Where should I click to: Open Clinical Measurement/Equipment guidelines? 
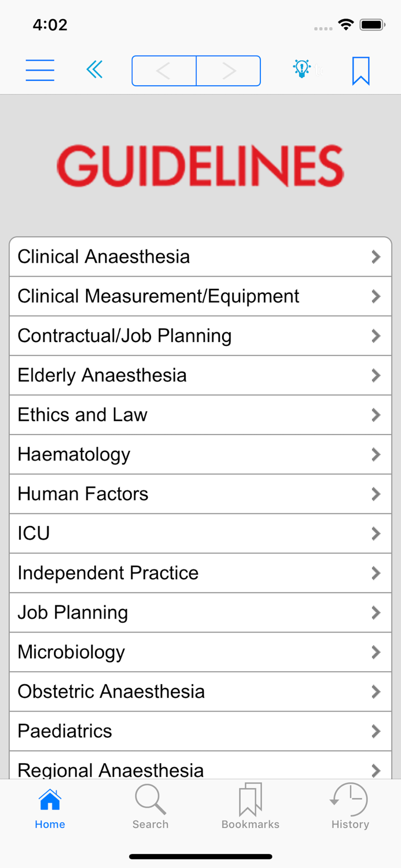(200, 296)
